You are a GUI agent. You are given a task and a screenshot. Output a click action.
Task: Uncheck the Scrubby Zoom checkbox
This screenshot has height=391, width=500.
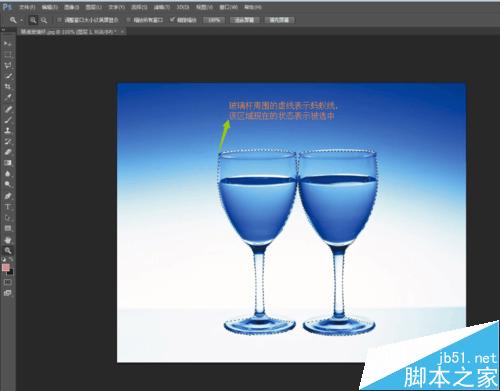[x=172, y=20]
